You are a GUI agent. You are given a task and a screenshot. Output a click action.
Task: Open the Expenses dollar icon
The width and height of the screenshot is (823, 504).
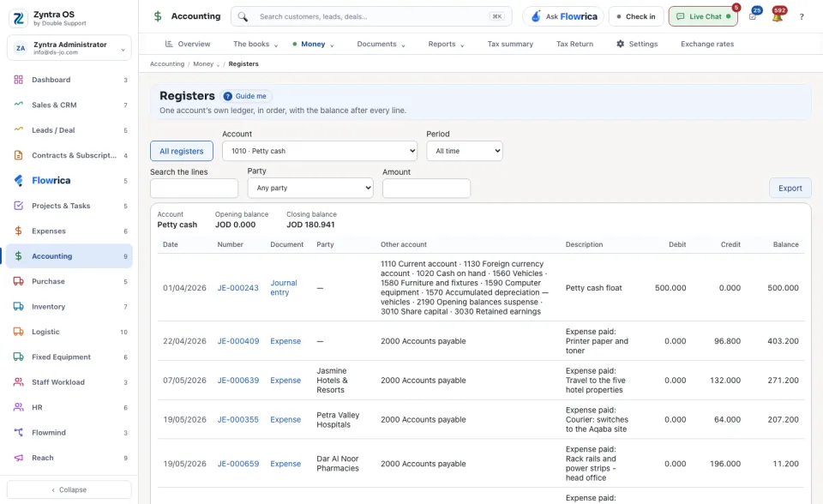pos(18,231)
